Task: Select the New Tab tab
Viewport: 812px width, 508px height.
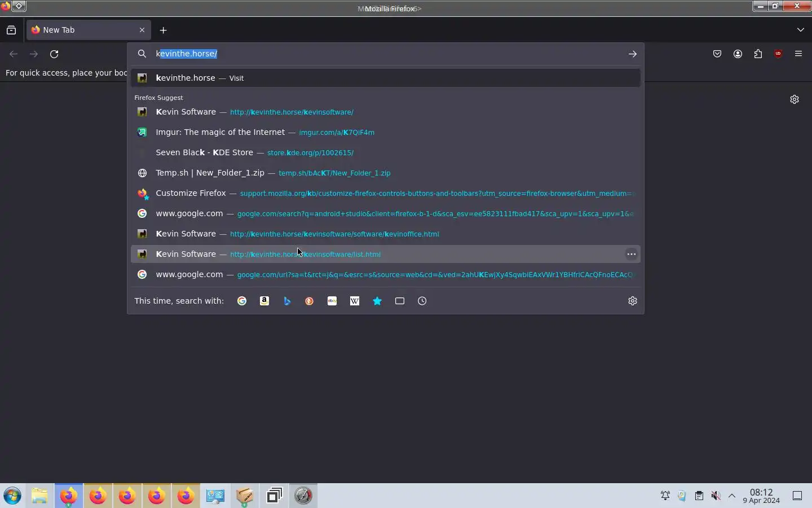Action: [x=89, y=30]
